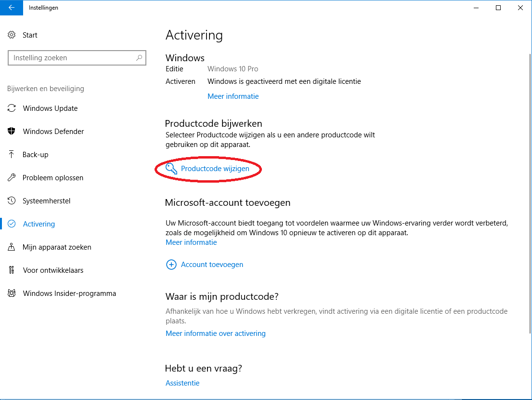Click 'Windows is geactiveerd met een digitale licentie'
The width and height of the screenshot is (532, 400).
pyautogui.click(x=285, y=81)
